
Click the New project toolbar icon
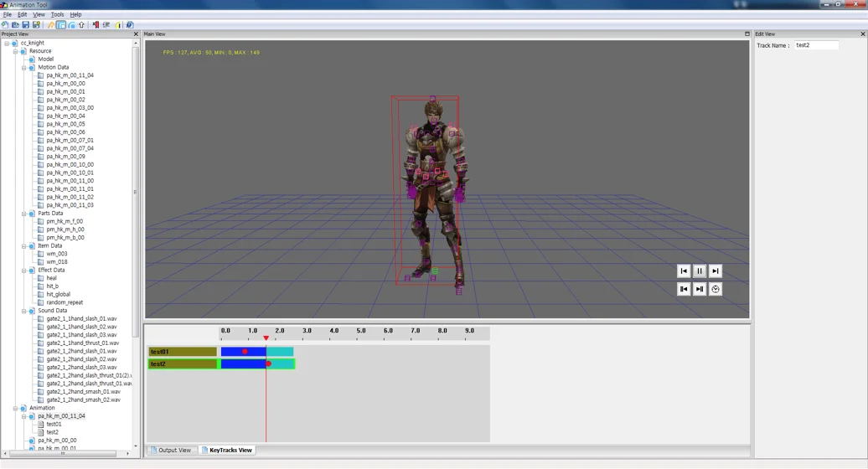(5, 25)
